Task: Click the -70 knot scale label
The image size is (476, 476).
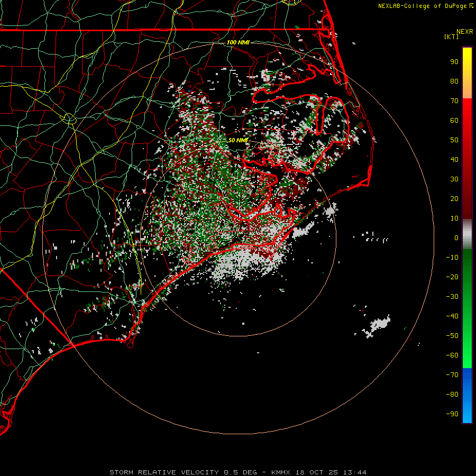Action: [452, 375]
